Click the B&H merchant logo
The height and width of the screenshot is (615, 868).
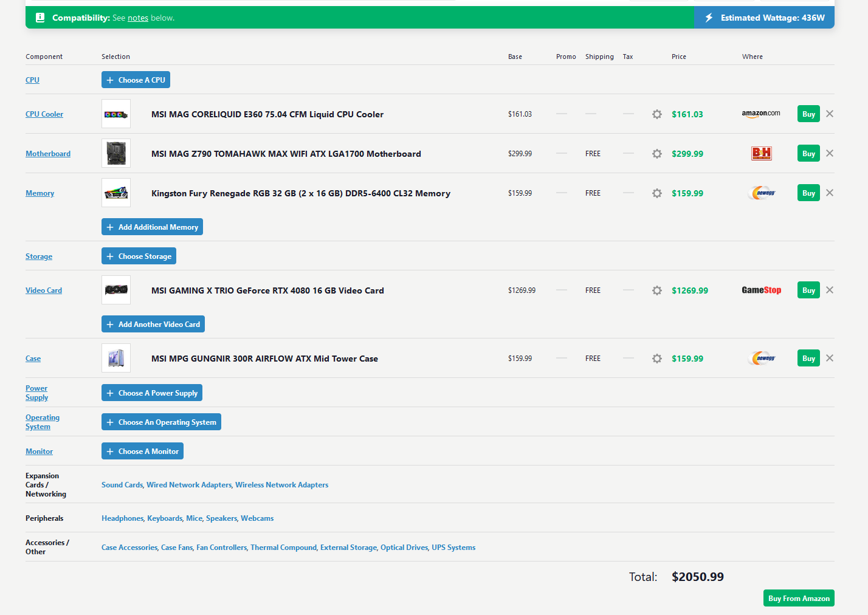761,154
